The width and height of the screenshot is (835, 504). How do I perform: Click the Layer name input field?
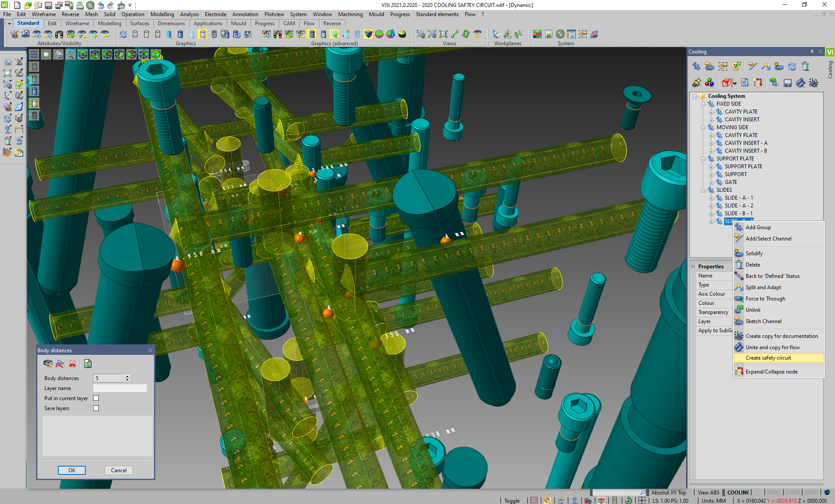(x=120, y=388)
